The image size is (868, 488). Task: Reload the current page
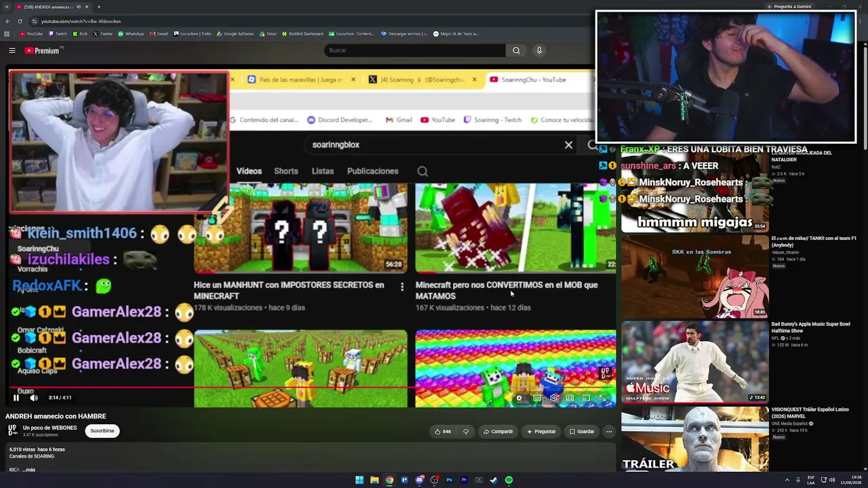click(x=20, y=21)
